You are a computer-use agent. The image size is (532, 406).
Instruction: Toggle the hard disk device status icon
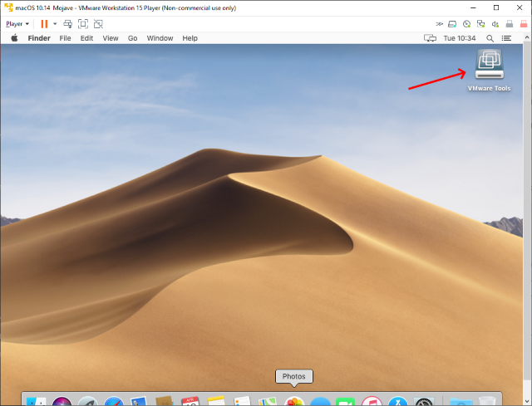(453, 24)
